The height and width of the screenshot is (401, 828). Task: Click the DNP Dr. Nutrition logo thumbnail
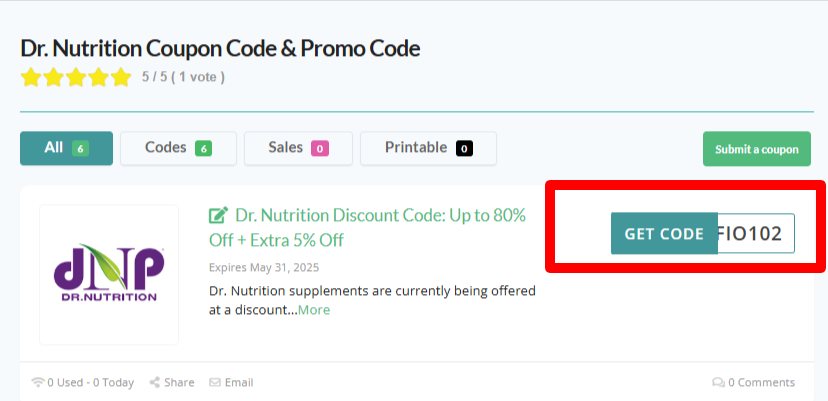[109, 275]
